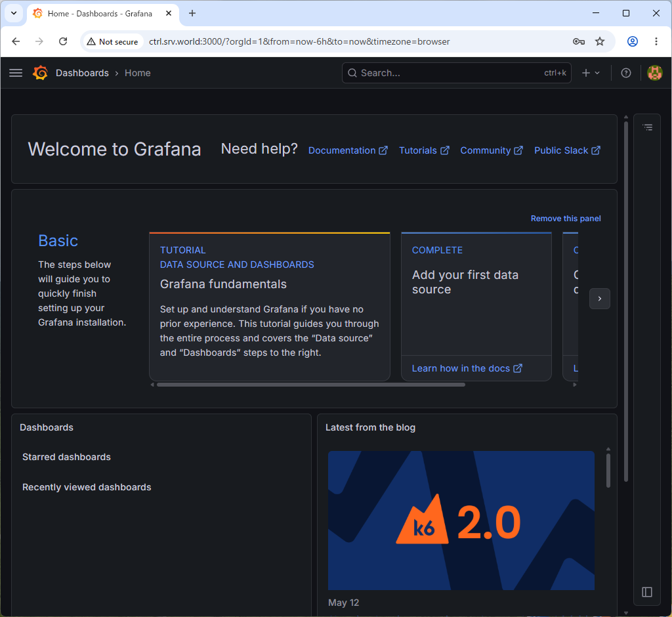Expand the plus New dropdown

(x=591, y=73)
